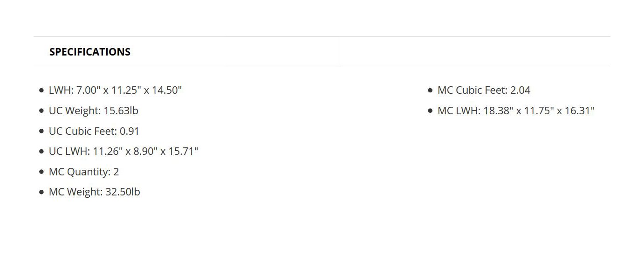This screenshot has height=271, width=644.
Task: Click the UC Cubic Feet: 0.91 text
Action: tap(94, 131)
